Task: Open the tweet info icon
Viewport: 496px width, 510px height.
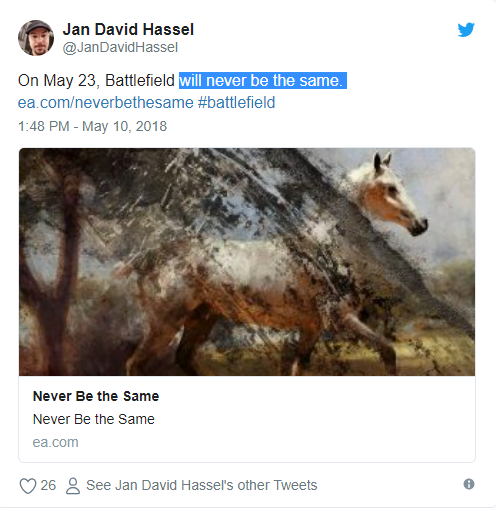Action: [469, 484]
